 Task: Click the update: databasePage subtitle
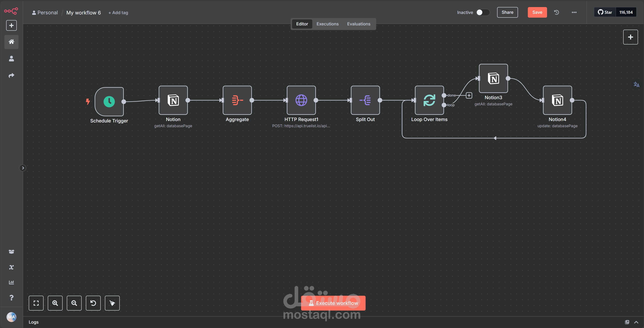557,126
